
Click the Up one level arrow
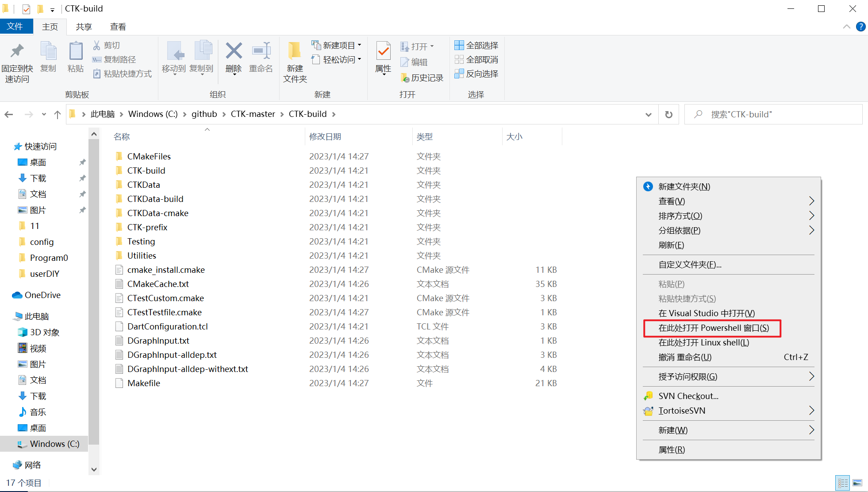click(58, 115)
